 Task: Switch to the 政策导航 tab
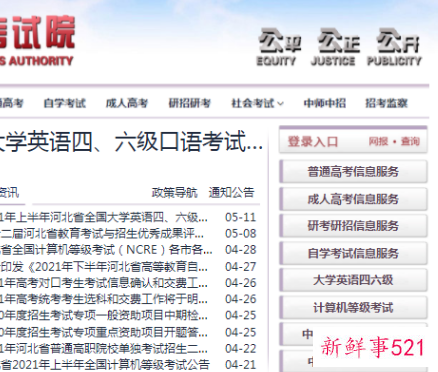click(174, 192)
